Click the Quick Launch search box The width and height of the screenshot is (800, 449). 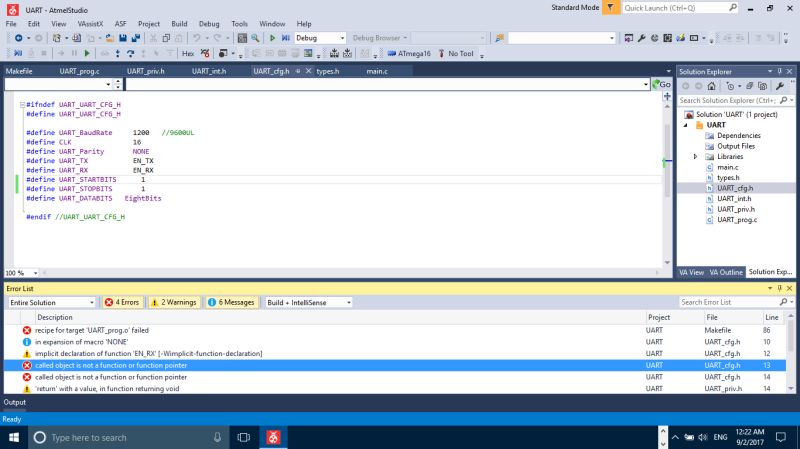675,8
